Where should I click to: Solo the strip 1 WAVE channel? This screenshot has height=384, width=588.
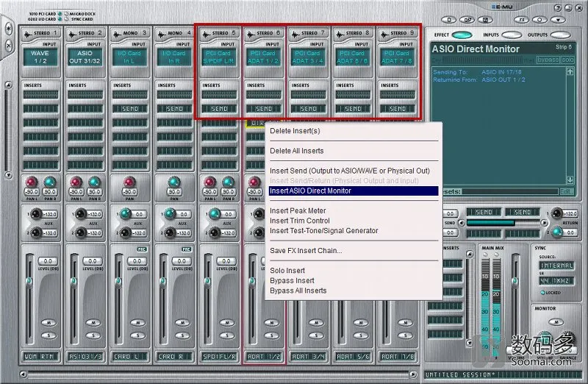(49, 335)
